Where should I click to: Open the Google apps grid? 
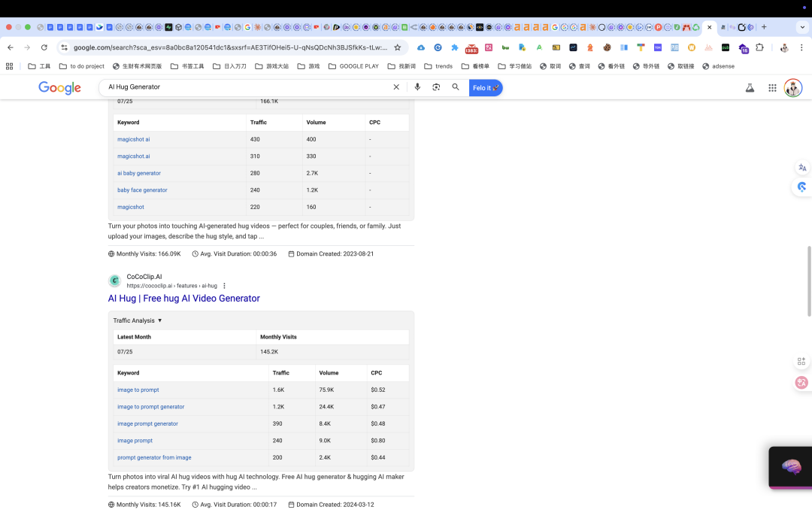[772, 87]
